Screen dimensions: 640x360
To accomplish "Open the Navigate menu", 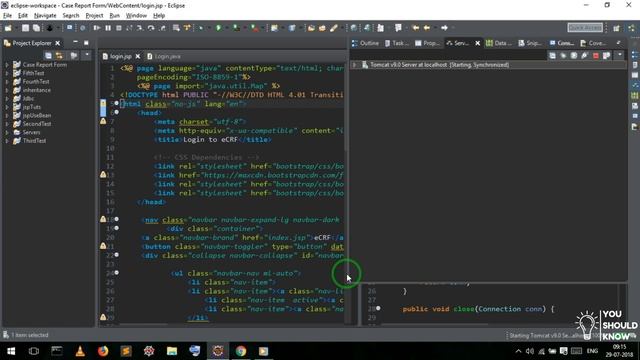I will (x=45, y=16).
